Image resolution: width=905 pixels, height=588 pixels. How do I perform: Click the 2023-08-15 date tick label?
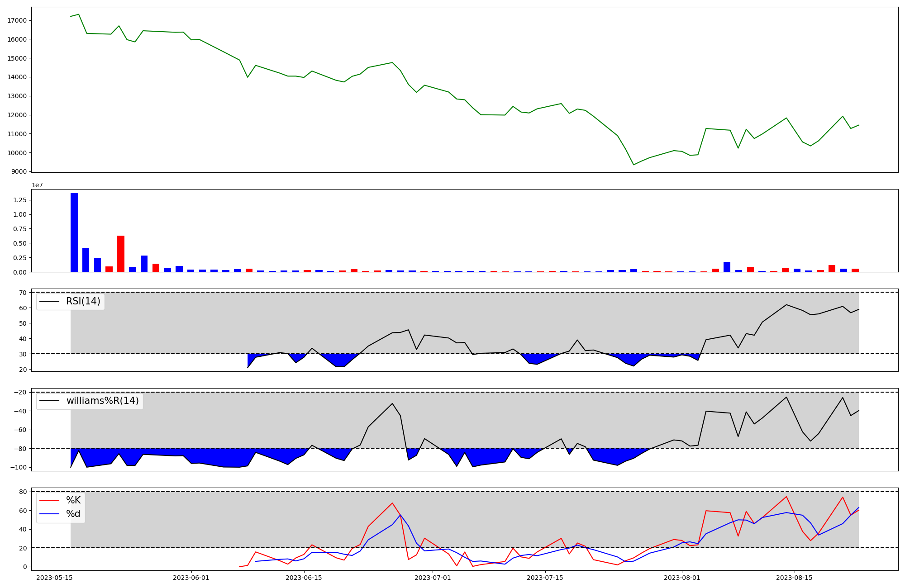pyautogui.click(x=794, y=578)
